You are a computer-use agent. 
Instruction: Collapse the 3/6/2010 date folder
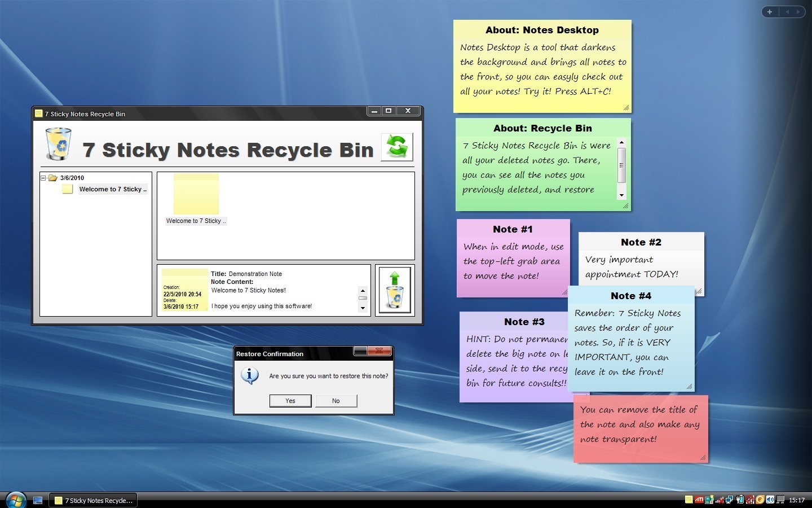coord(43,177)
